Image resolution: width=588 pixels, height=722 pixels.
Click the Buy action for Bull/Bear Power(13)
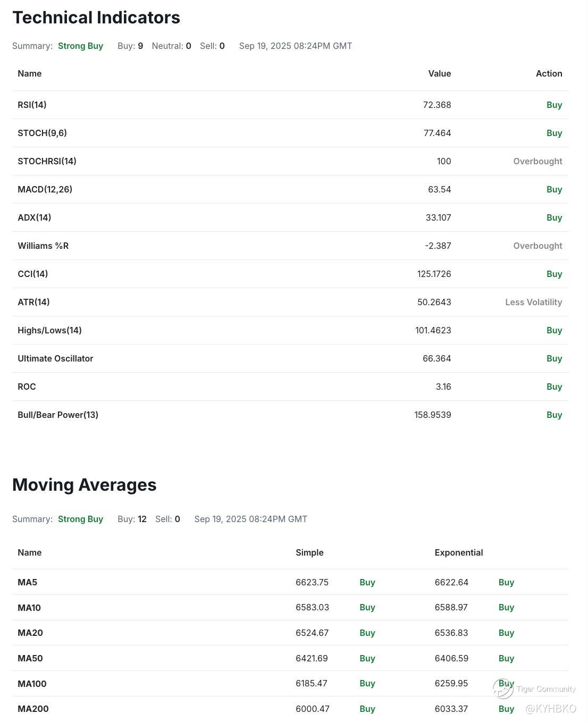(554, 415)
